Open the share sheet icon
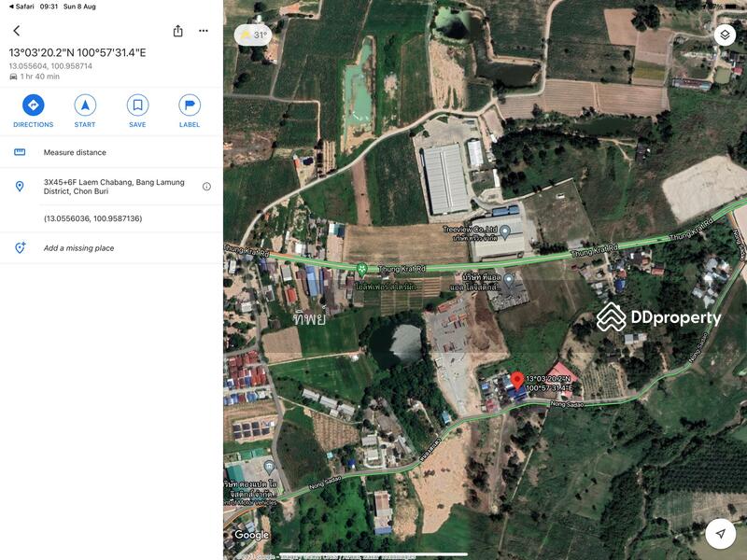Viewport: 747px width, 560px height. [x=177, y=31]
